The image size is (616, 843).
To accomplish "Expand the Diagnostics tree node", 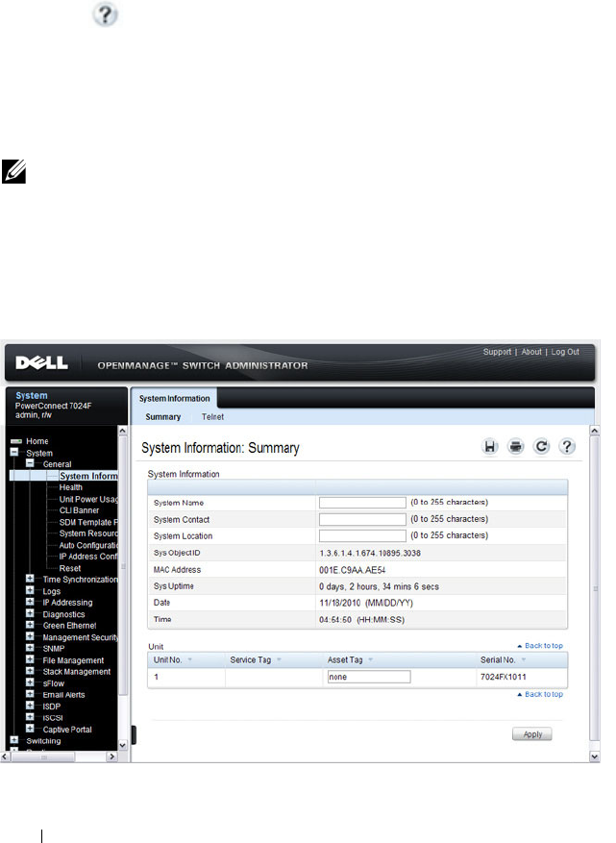I will (30, 613).
